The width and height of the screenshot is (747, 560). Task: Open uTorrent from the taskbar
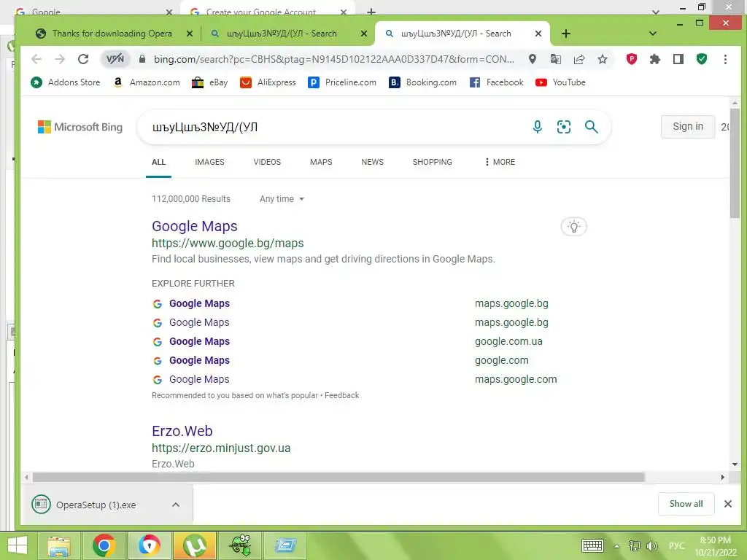coord(195,545)
